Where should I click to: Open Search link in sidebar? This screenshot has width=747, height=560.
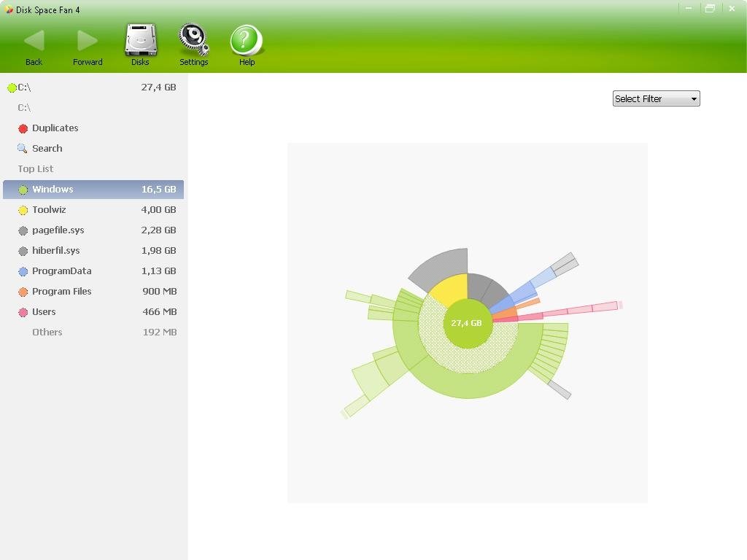(47, 149)
